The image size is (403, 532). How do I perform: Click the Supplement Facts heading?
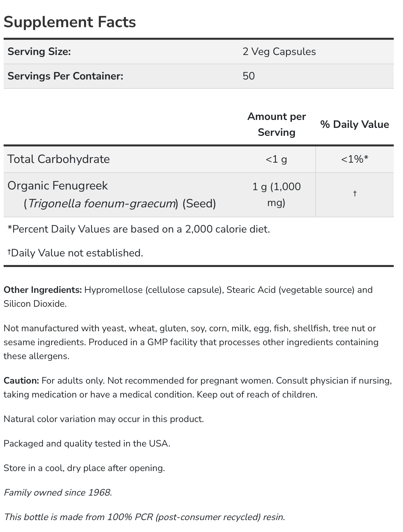click(x=70, y=22)
